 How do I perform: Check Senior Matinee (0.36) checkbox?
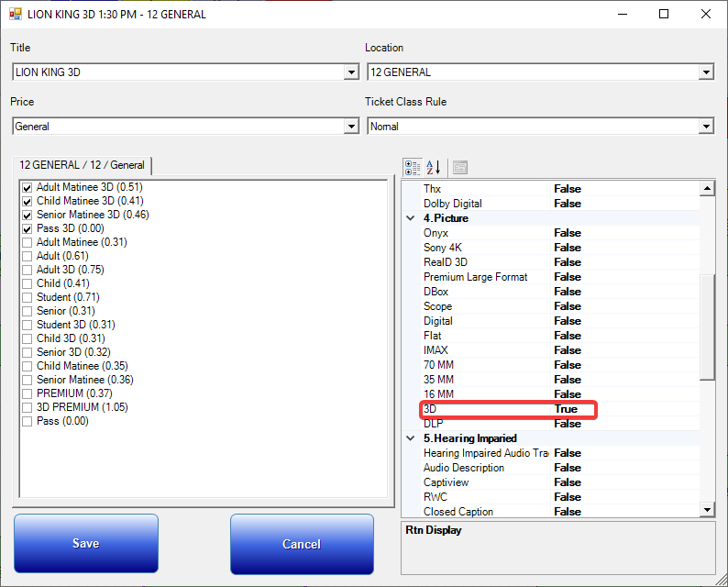point(27,381)
